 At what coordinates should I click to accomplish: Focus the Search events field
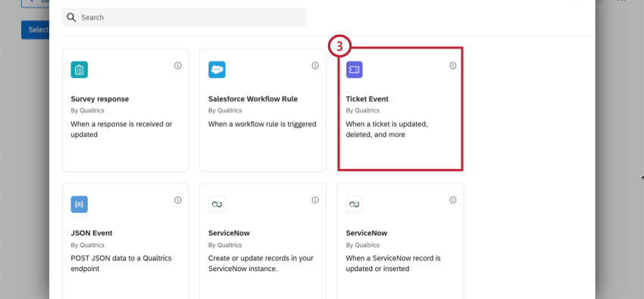(x=184, y=17)
